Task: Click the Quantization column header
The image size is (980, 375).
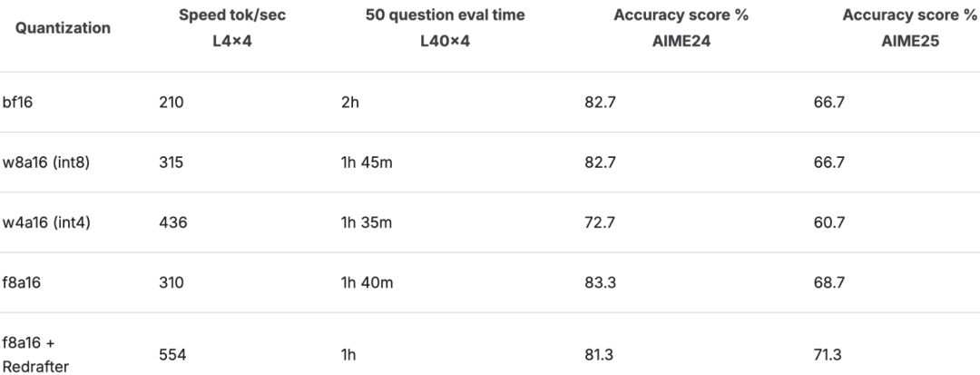Action: (63, 28)
